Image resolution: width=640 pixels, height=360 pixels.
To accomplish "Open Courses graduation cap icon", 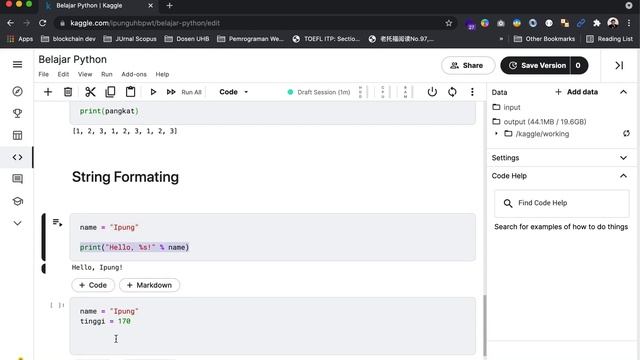I will coord(18,201).
